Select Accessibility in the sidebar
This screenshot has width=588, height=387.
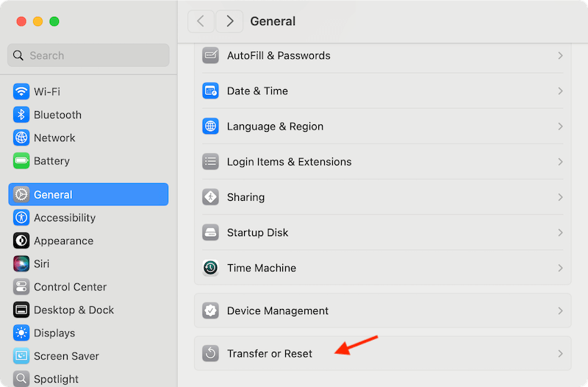click(65, 218)
